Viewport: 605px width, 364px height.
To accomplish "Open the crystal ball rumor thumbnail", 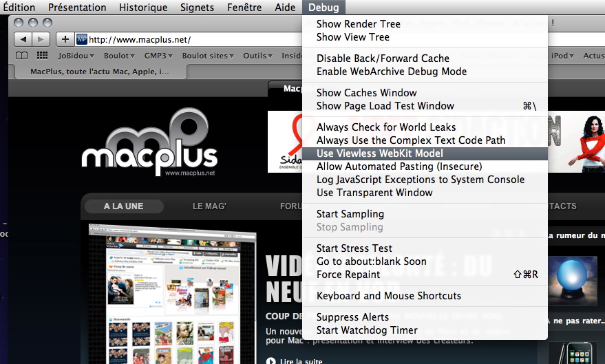I will click(572, 281).
